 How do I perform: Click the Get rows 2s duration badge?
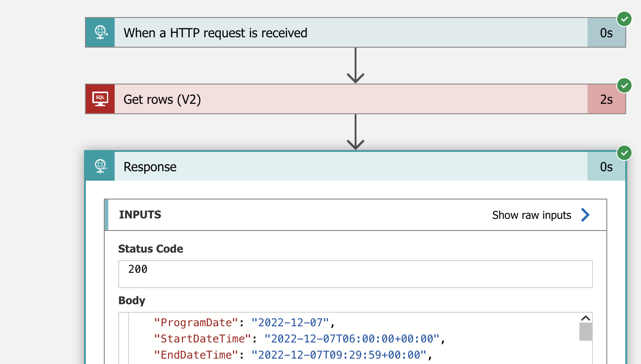pyautogui.click(x=606, y=99)
